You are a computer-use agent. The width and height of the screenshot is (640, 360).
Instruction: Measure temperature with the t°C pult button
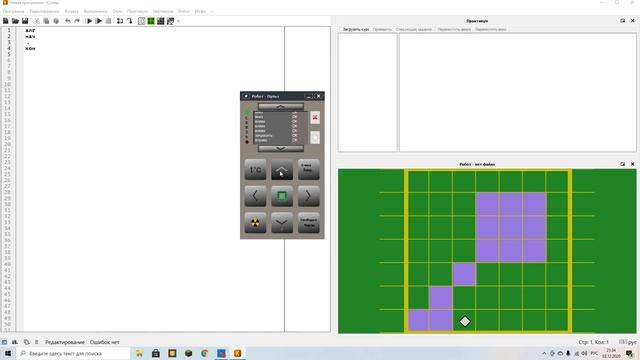(255, 169)
